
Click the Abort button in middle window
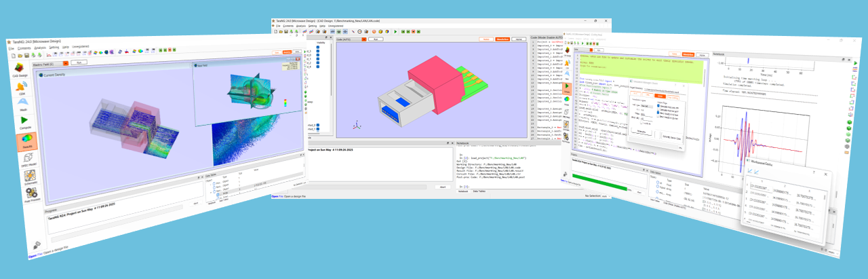[x=443, y=187]
